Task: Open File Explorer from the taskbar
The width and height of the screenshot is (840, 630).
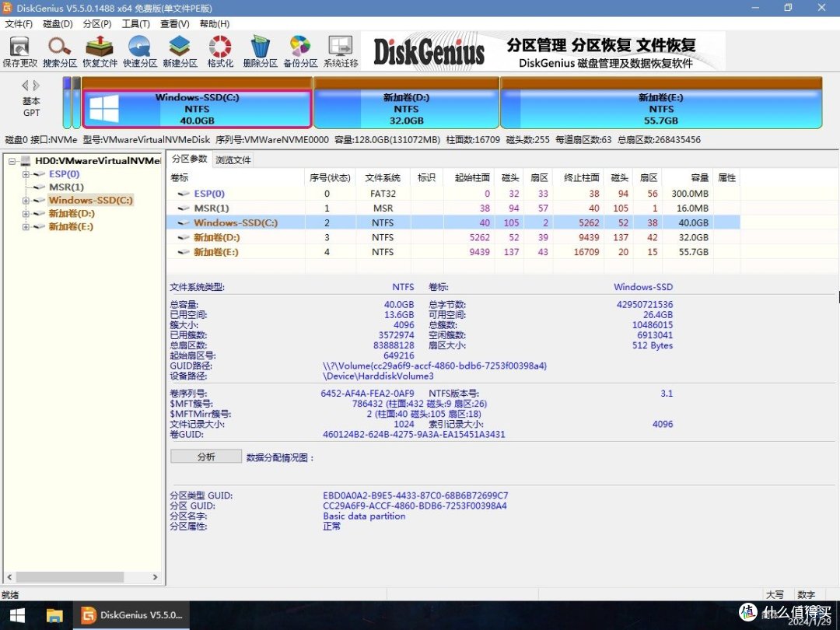Action: 54,615
